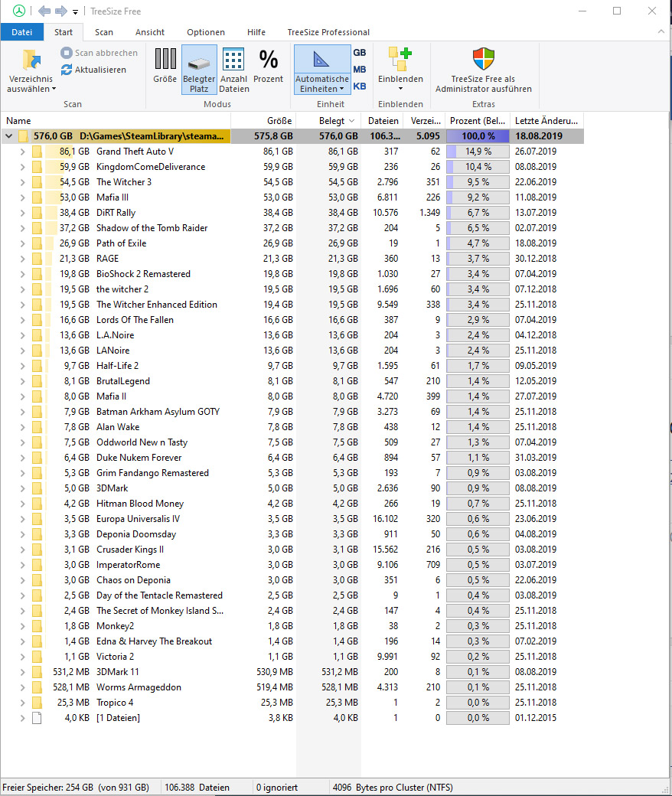Set units to GB
The height and width of the screenshot is (796, 672).
coord(360,53)
